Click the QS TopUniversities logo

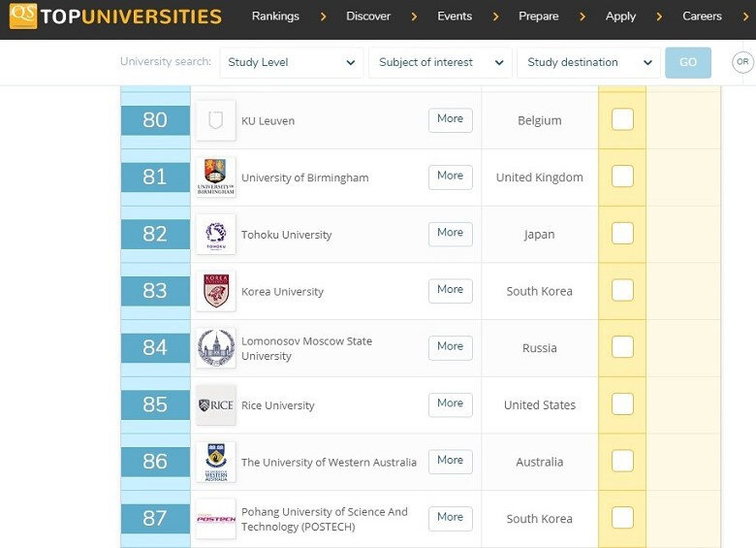115,16
